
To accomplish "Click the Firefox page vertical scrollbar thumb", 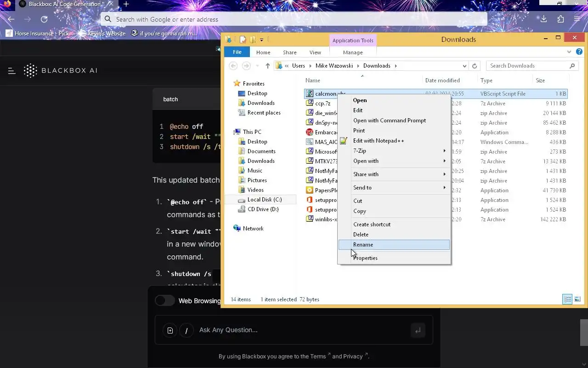I will (x=584, y=332).
